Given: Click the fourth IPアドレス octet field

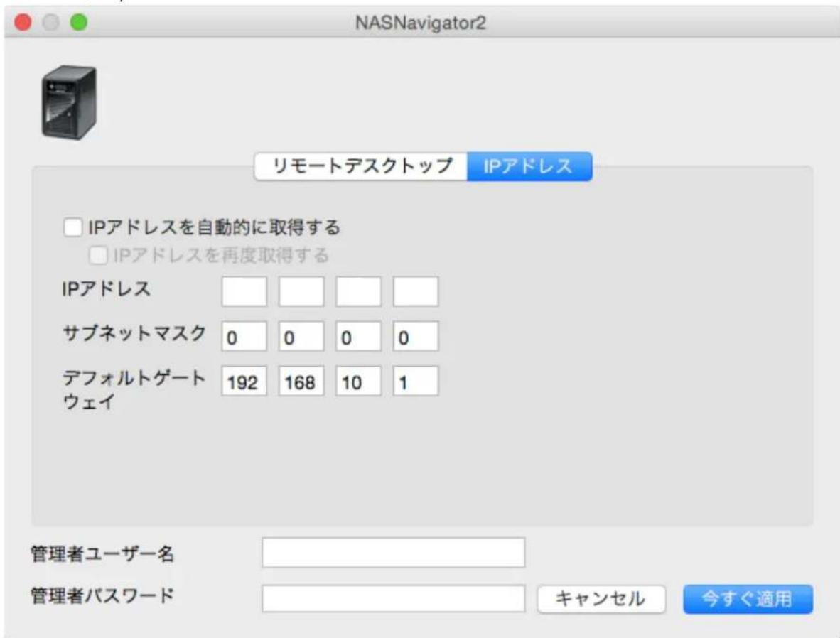Looking at the screenshot, I should [x=416, y=291].
